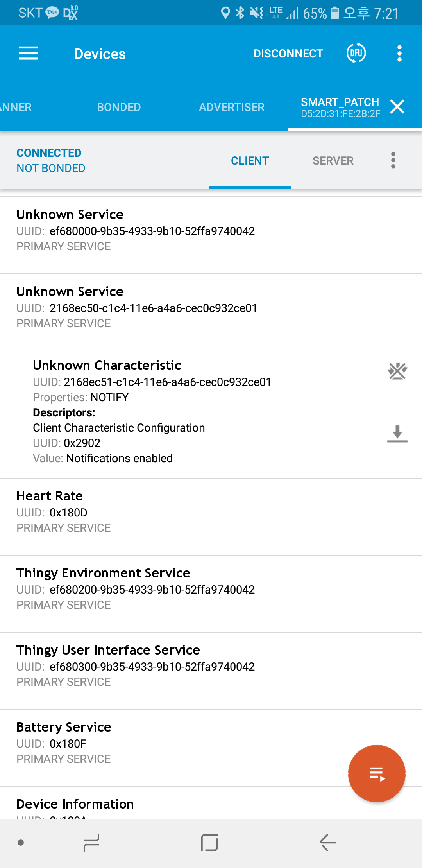
Task: Open the ADVERTISER tab
Action: click(x=232, y=107)
